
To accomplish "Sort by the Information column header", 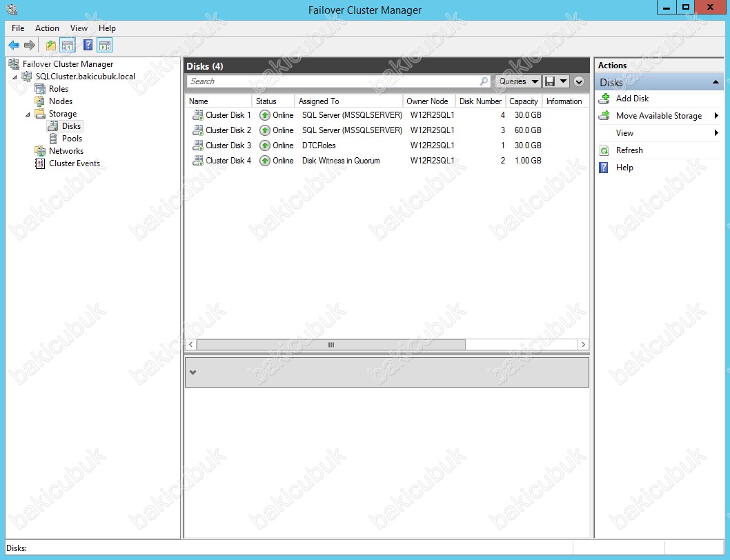I will tap(565, 101).
